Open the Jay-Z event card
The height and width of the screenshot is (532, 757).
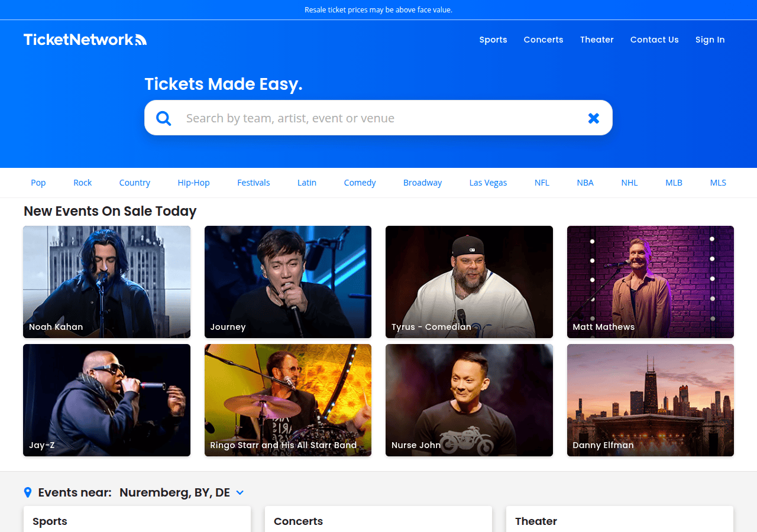(x=106, y=400)
